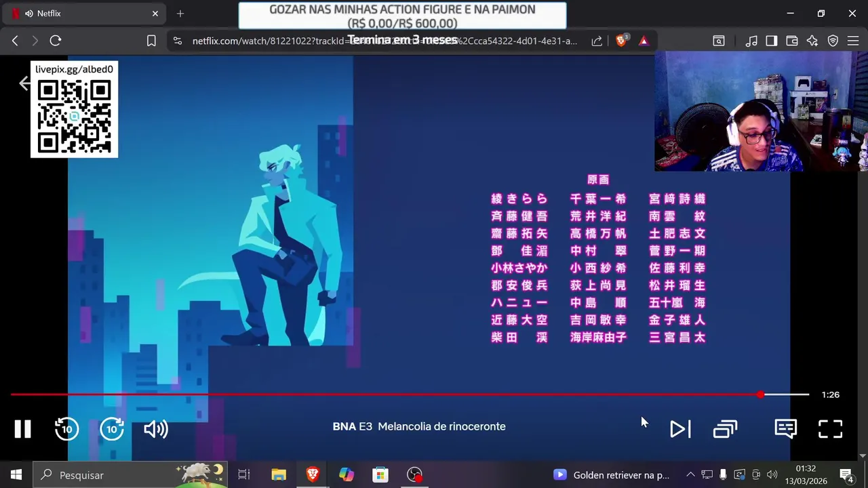The image size is (868, 488).
Task: Go back to the previous browser page
Action: point(15,41)
